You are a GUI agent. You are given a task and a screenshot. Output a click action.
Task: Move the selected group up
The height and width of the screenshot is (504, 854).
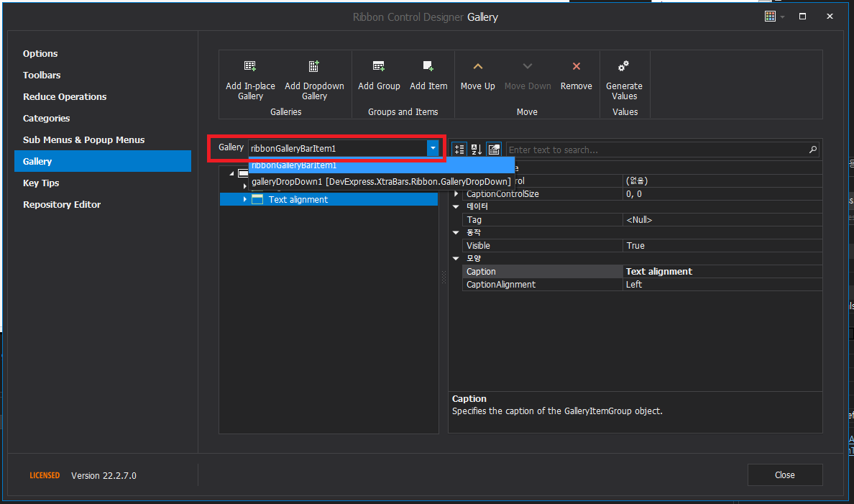pos(477,75)
